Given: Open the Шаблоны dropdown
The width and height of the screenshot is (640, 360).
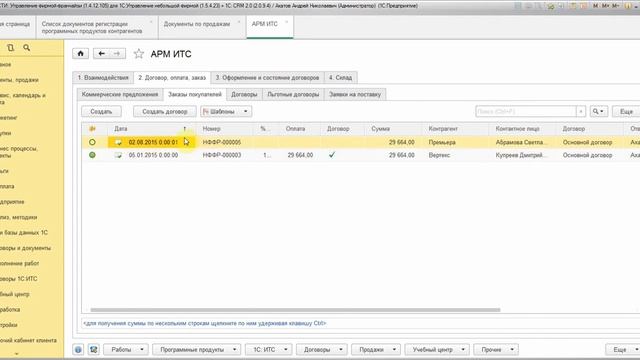Looking at the screenshot, I should [x=226, y=111].
